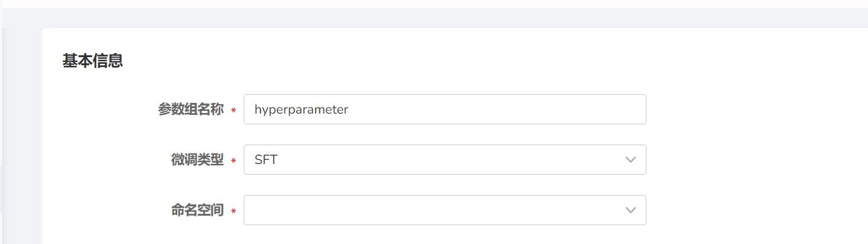
Task: Click the 基本信息 section heading
Action: point(93,61)
